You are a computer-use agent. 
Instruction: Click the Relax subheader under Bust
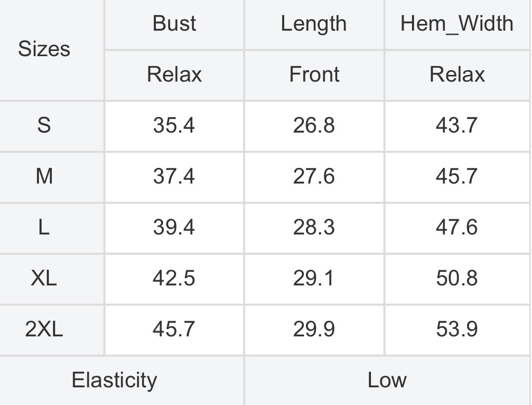(174, 74)
